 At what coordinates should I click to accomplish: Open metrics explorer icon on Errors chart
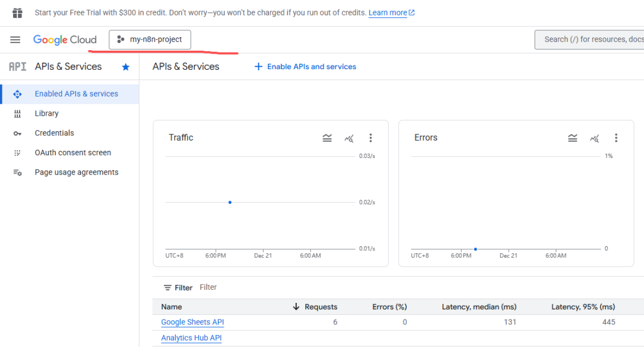[x=595, y=138]
